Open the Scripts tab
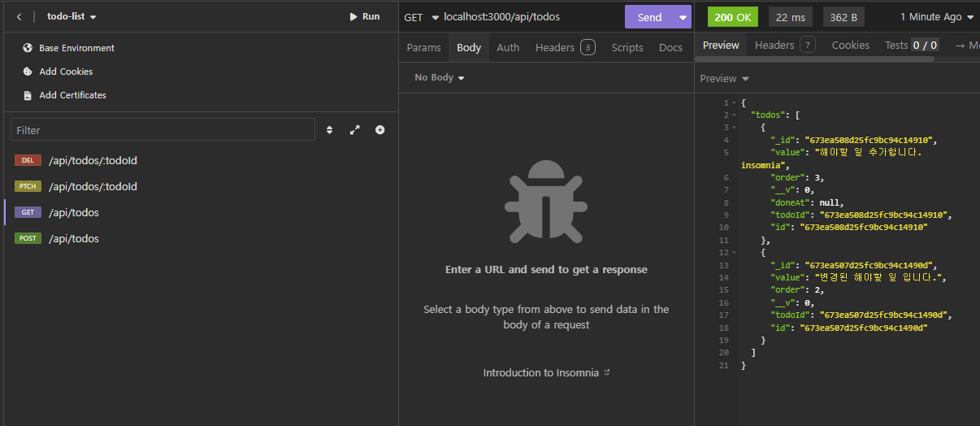 627,47
